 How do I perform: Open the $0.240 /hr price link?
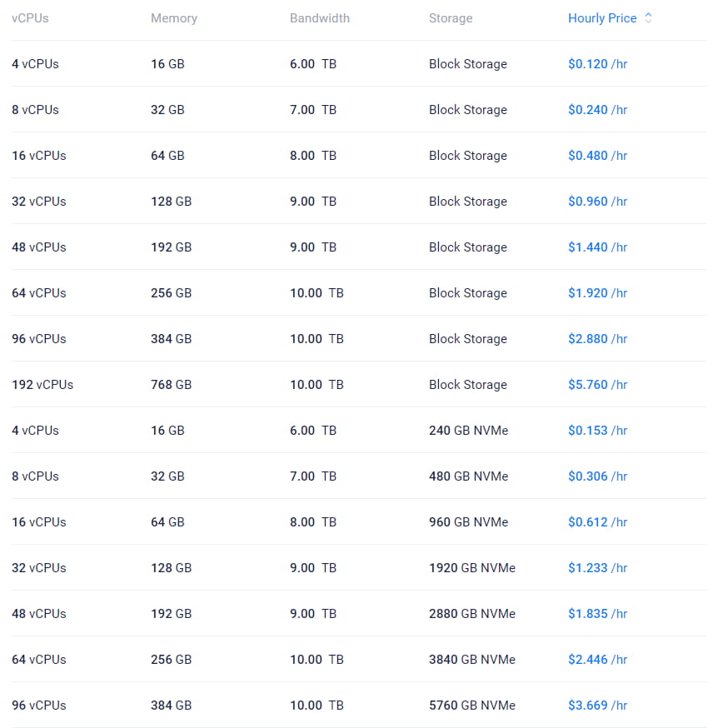(597, 109)
